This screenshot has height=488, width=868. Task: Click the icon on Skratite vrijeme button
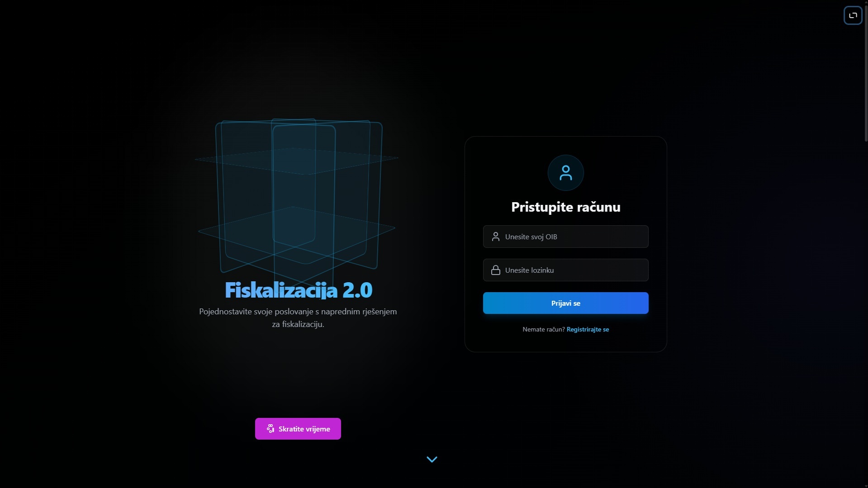coord(270,429)
